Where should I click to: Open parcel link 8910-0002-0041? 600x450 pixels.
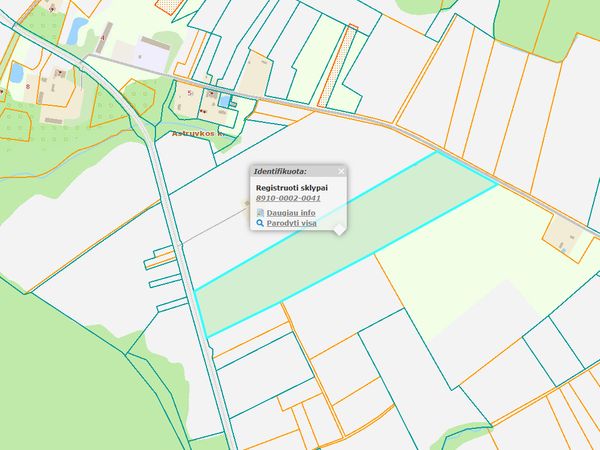(x=288, y=198)
